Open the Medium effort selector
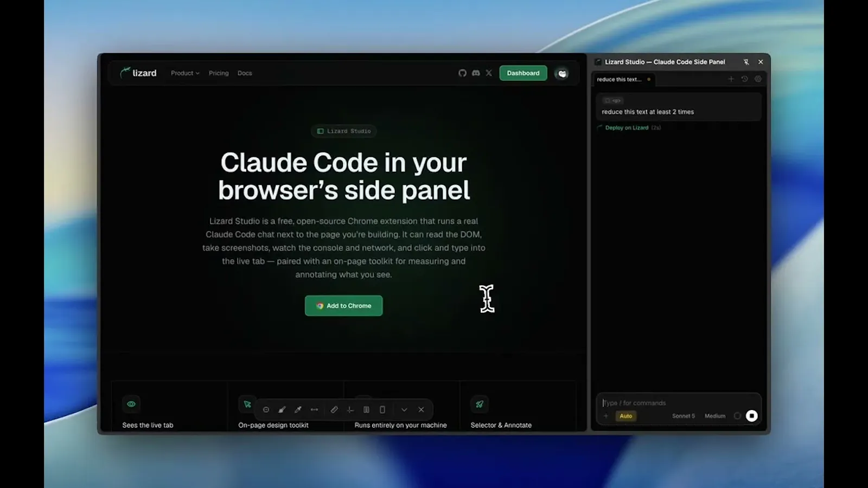The image size is (868, 488). click(x=715, y=416)
